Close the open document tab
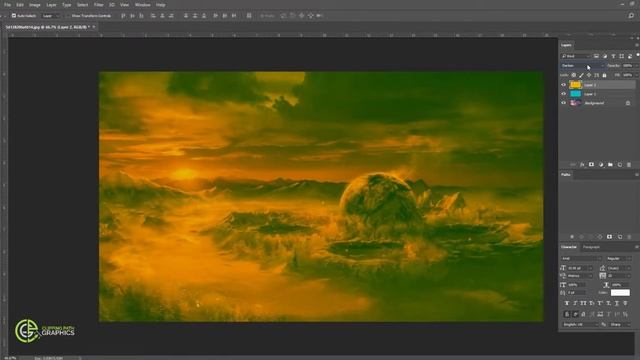Image resolution: width=640 pixels, height=360 pixels. (x=94, y=27)
